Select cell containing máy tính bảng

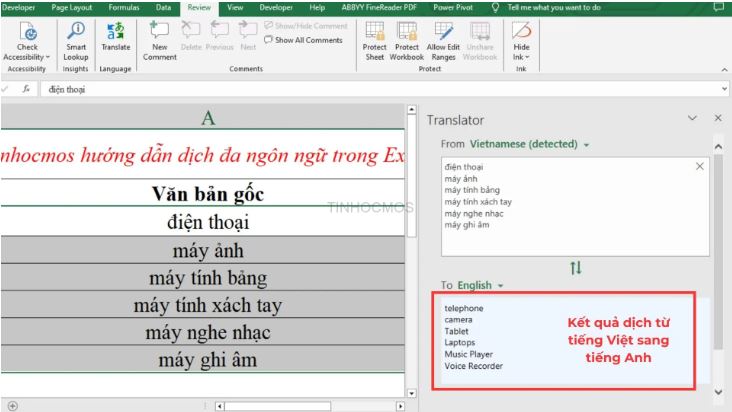[203, 278]
